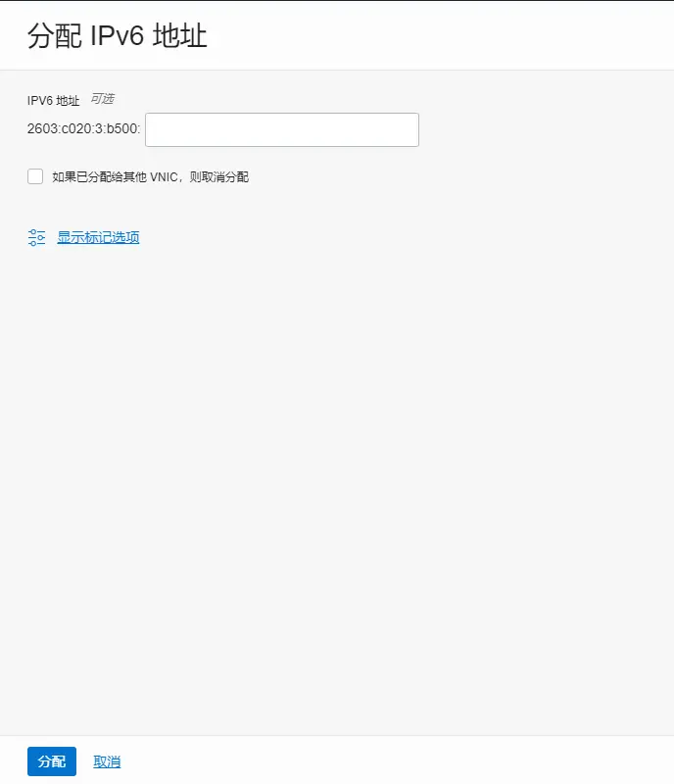Expand 显示标记选项 section
The height and width of the screenshot is (784, 674).
pyautogui.click(x=98, y=237)
